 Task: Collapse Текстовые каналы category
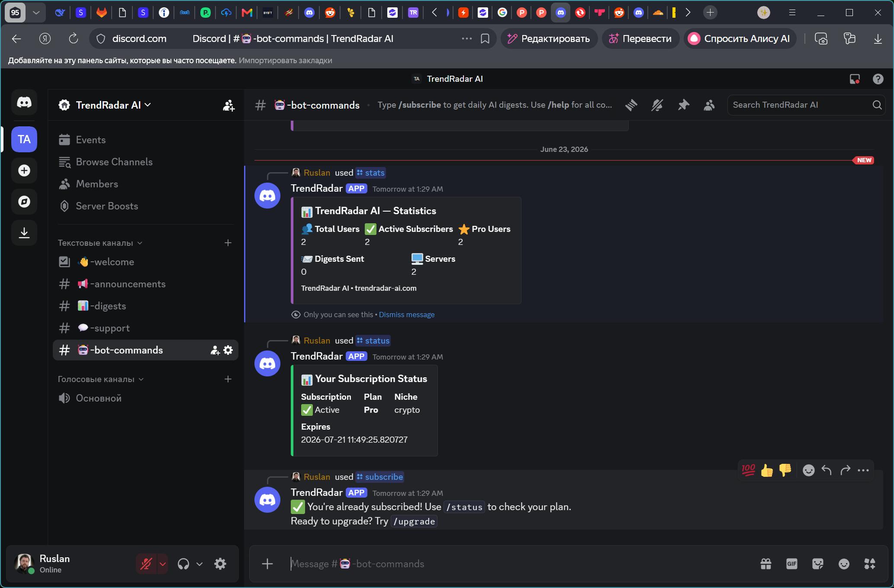coord(100,243)
